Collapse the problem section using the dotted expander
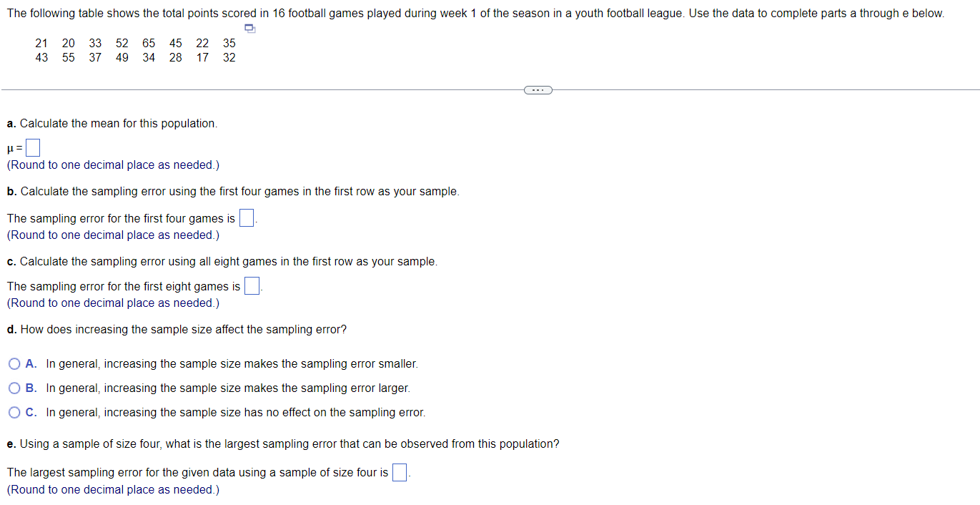 coord(538,89)
